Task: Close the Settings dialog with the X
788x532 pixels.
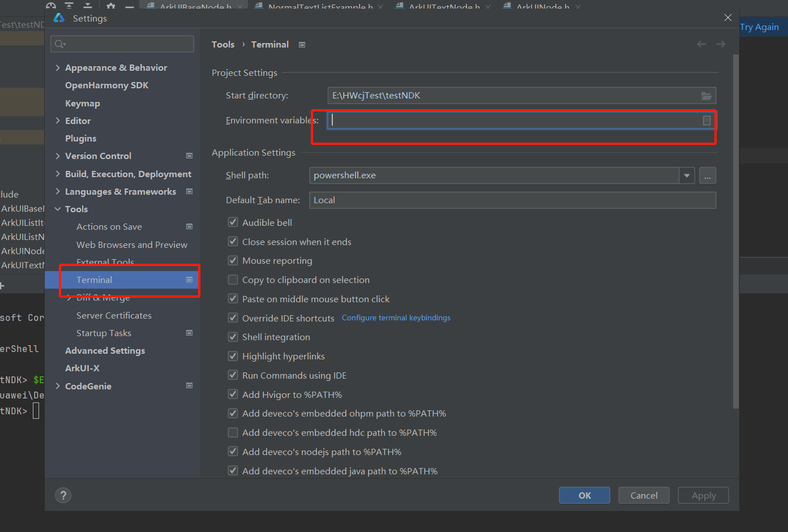Action: point(728,18)
